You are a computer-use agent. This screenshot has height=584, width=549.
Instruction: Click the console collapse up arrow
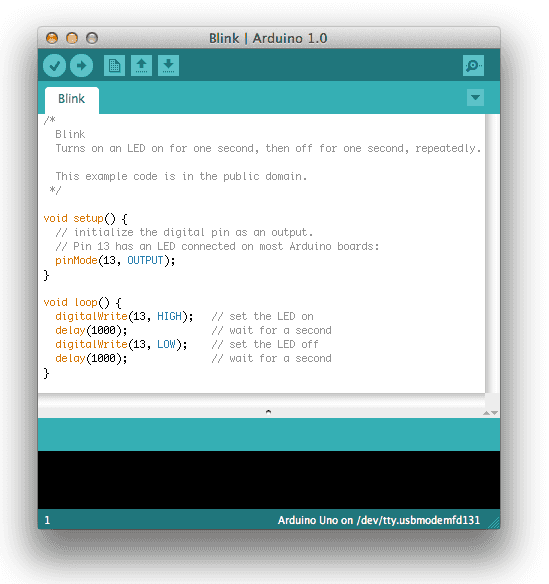pos(486,413)
